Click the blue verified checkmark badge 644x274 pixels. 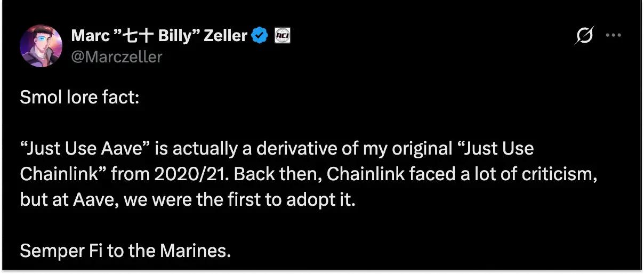pos(260,36)
